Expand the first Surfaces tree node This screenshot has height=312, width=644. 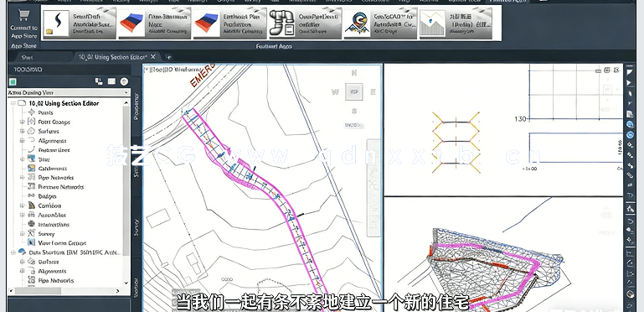coord(22,131)
